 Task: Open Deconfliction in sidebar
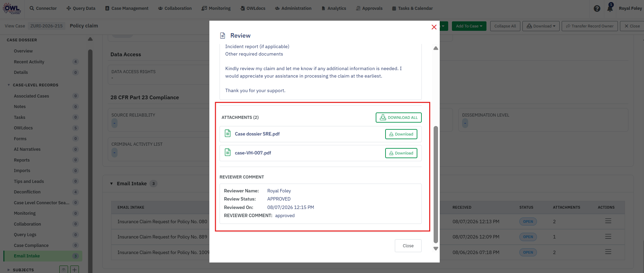pos(27,192)
